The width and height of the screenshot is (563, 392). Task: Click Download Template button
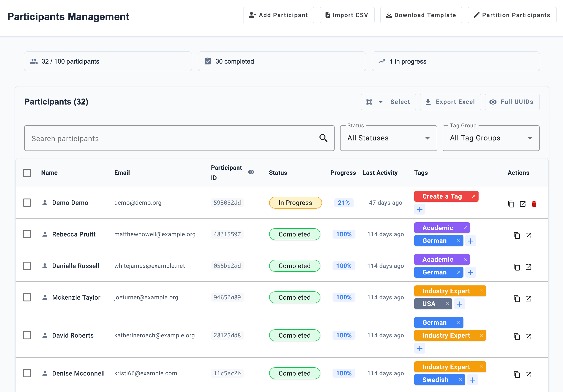(x=421, y=15)
